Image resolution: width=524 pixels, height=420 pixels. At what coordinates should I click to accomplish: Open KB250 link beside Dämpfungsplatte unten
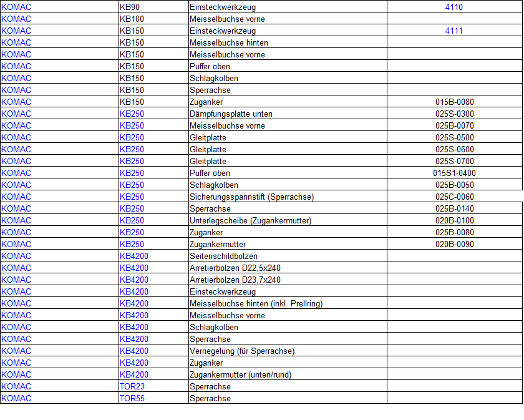click(132, 114)
